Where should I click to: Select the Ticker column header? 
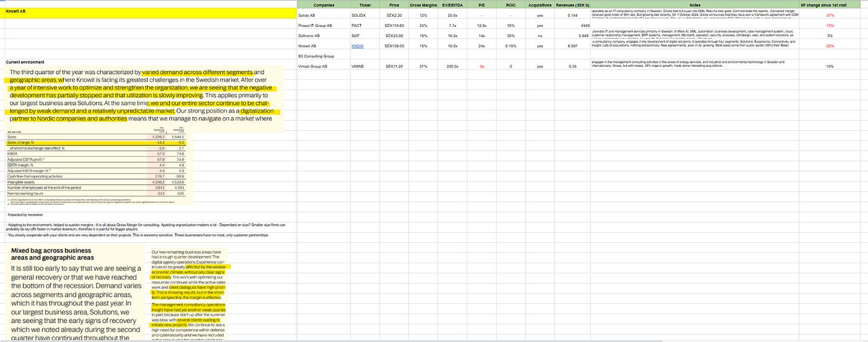[x=365, y=5]
